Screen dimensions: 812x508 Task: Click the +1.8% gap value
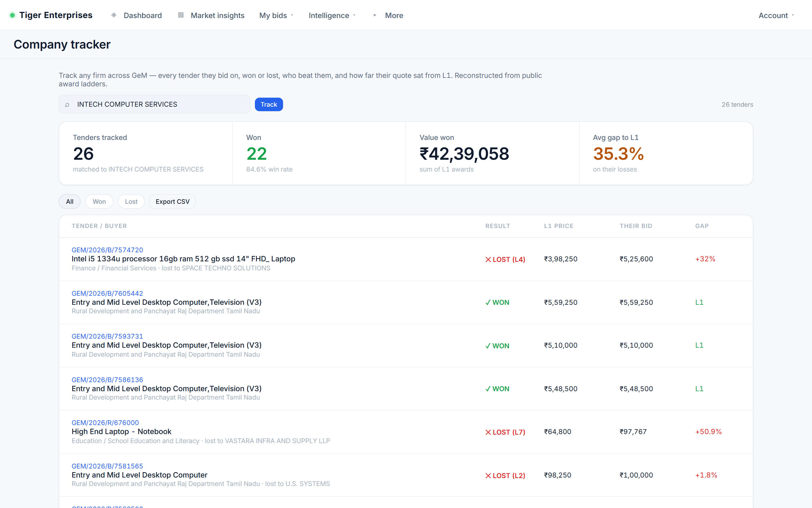[706, 475]
